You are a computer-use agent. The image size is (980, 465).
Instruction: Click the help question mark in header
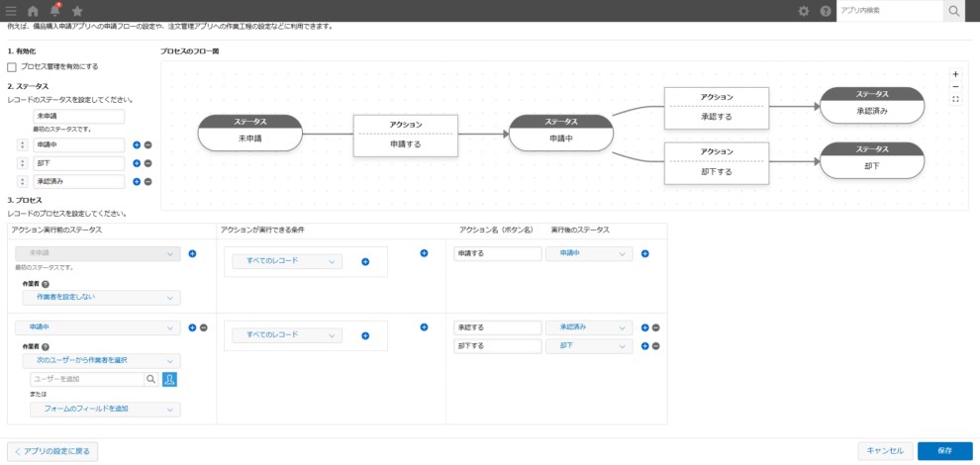825,11
